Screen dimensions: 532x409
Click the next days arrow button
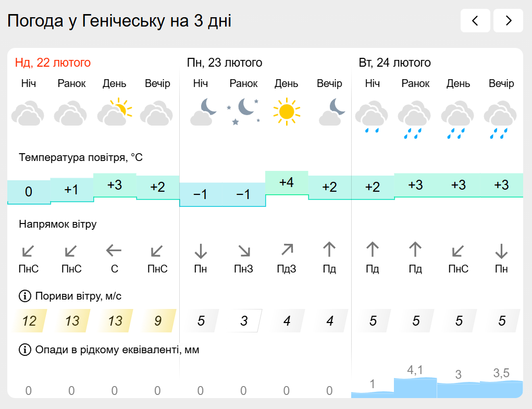[x=508, y=21]
